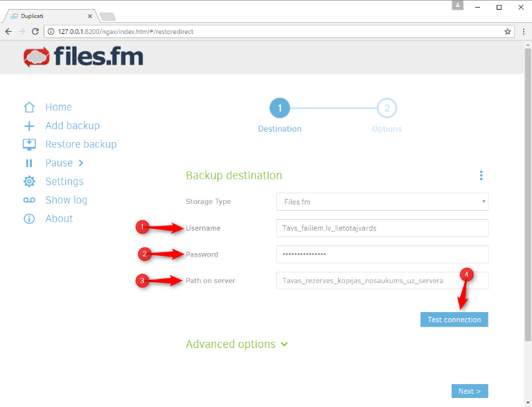Click the Restore backup monitor icon
Screen dimensions: 532x407
29,144
